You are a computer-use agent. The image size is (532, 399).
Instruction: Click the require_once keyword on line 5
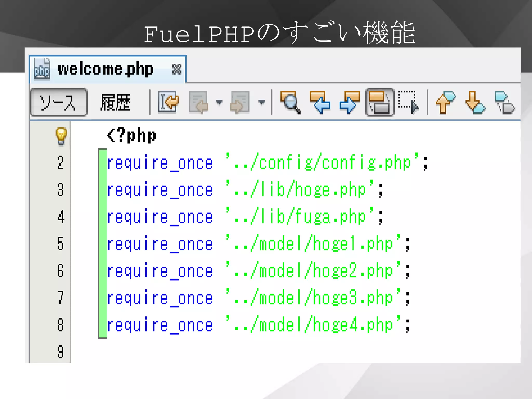160,244
